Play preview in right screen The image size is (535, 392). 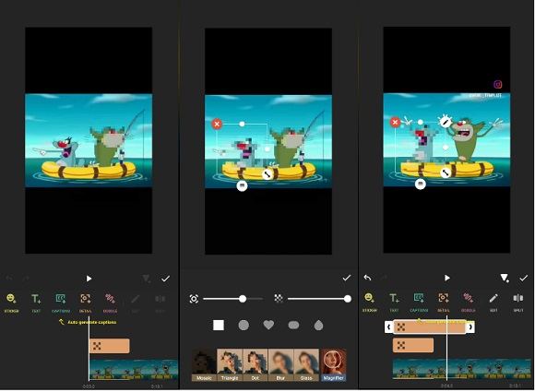click(x=447, y=278)
